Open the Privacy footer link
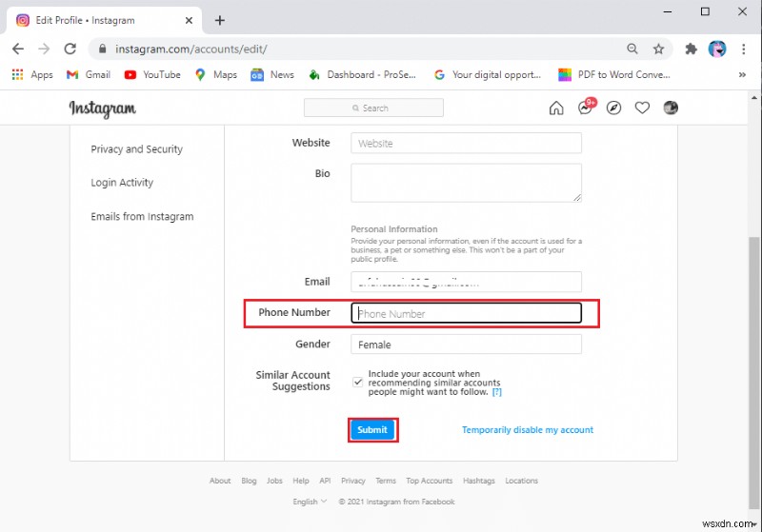 [x=353, y=481]
